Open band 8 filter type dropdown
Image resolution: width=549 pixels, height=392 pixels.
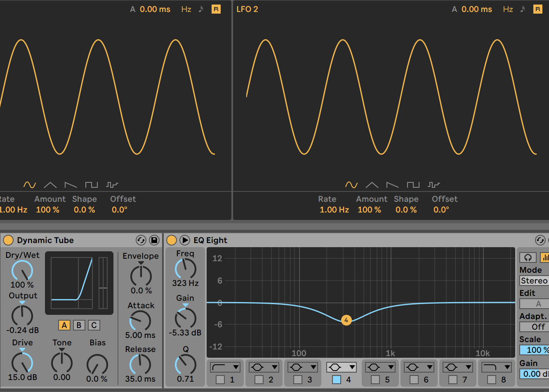[x=496, y=367]
